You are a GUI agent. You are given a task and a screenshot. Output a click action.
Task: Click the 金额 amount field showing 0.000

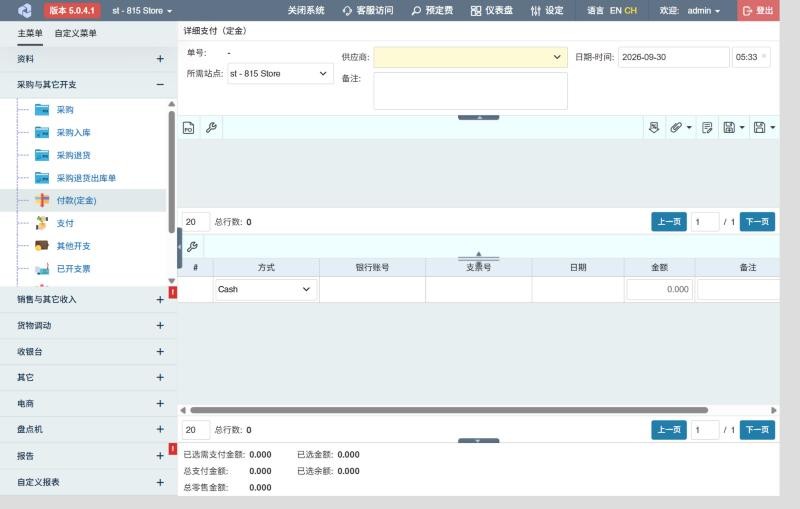[x=659, y=289]
